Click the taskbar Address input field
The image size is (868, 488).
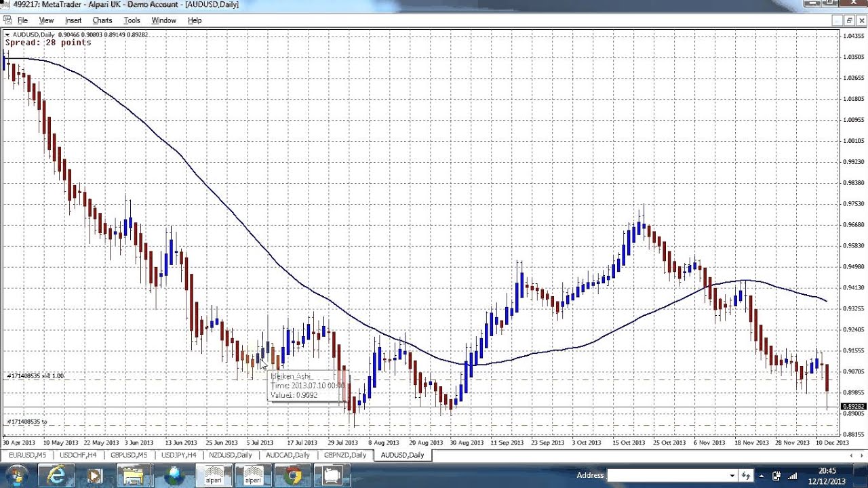point(667,476)
